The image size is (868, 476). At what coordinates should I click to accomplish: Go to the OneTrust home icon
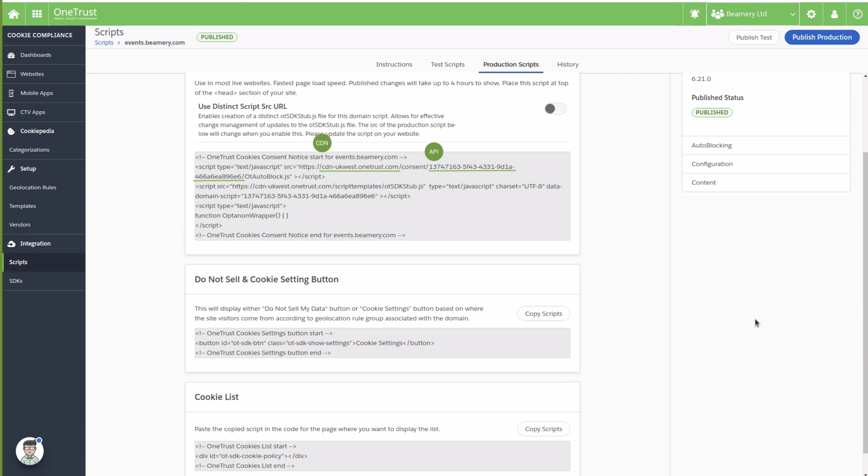(14, 14)
